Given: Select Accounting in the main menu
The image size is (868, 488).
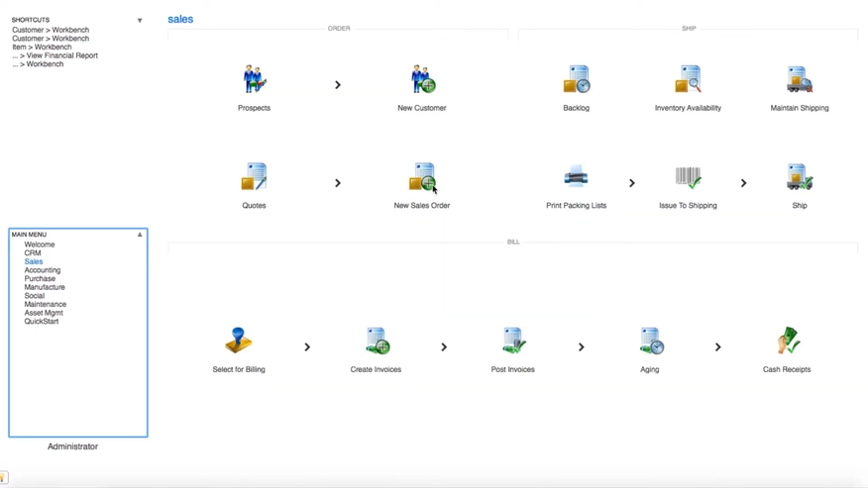Looking at the screenshot, I should point(43,270).
